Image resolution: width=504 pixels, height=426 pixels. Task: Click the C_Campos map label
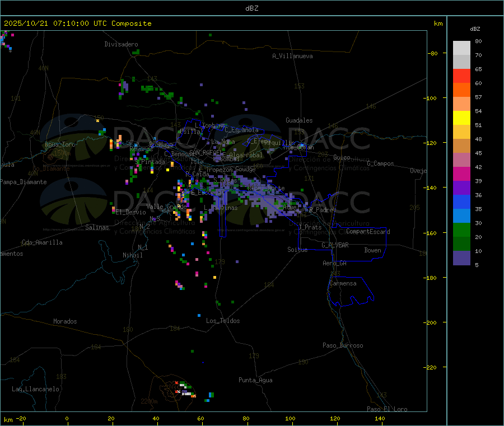point(381,163)
